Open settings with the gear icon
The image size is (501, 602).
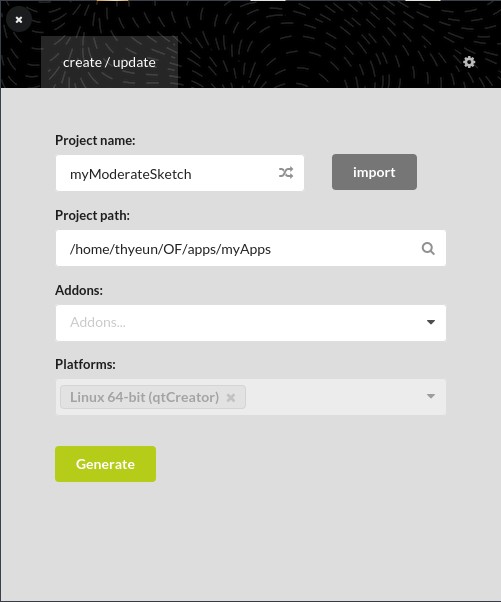469,62
